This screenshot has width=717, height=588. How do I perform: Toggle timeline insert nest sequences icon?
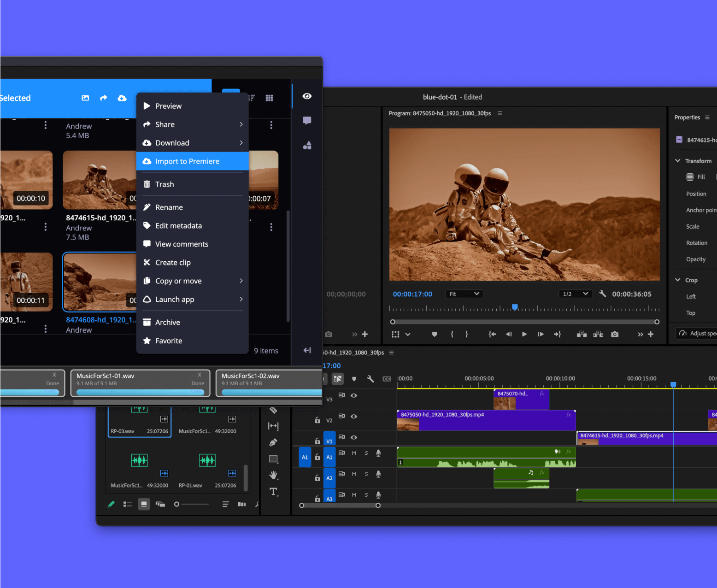coord(338,379)
